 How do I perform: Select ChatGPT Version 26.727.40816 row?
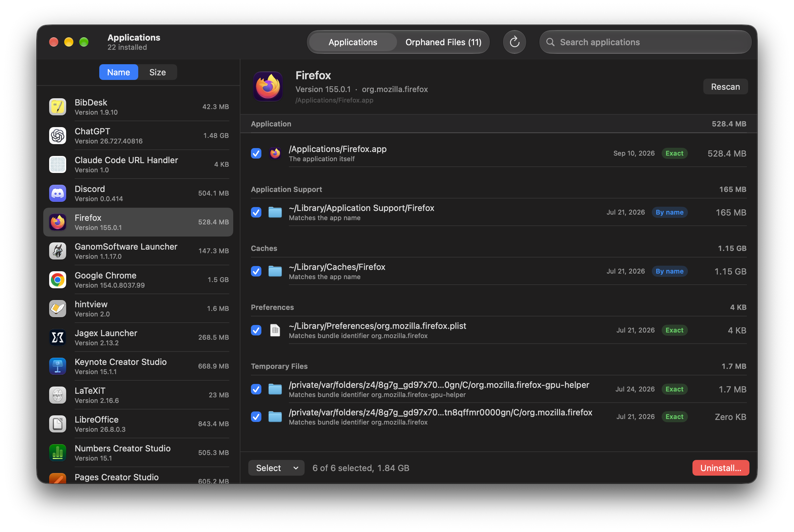point(138,136)
